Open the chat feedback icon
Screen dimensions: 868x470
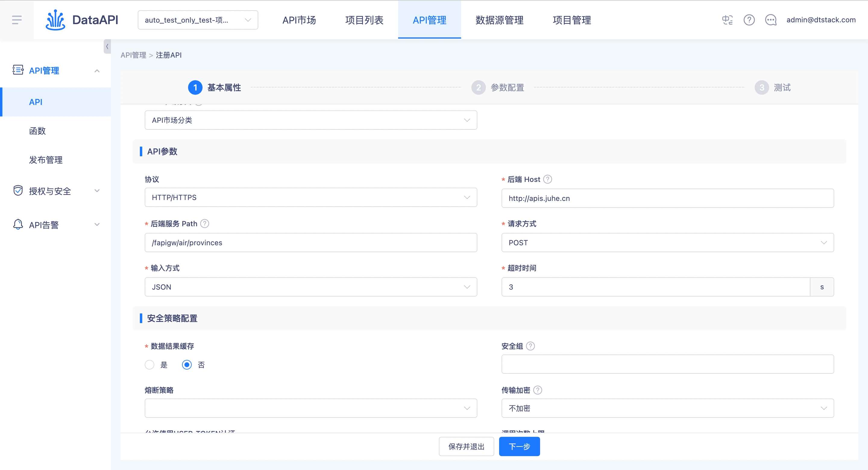pyautogui.click(x=771, y=20)
